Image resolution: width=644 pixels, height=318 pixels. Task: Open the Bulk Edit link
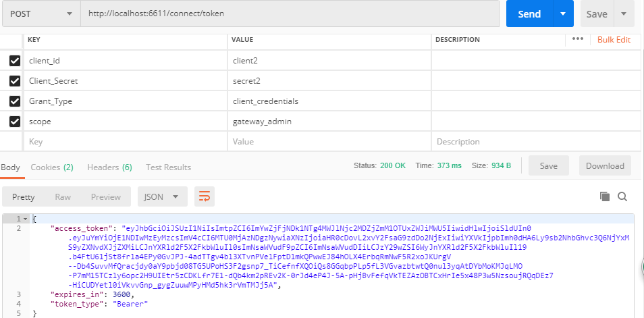614,40
